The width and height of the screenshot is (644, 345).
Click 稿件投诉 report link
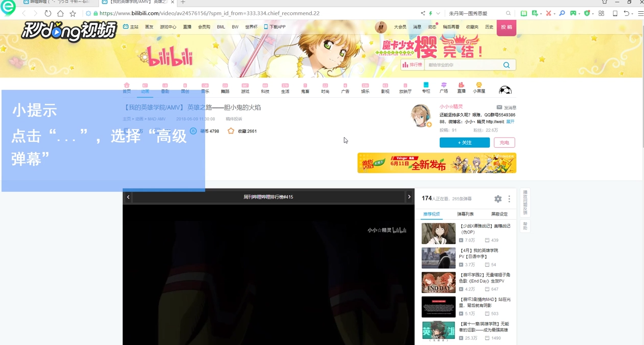pyautogui.click(x=234, y=119)
